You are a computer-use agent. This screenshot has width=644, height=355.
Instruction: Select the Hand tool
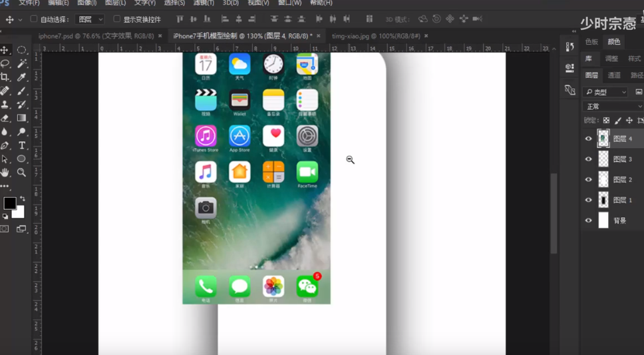click(5, 173)
